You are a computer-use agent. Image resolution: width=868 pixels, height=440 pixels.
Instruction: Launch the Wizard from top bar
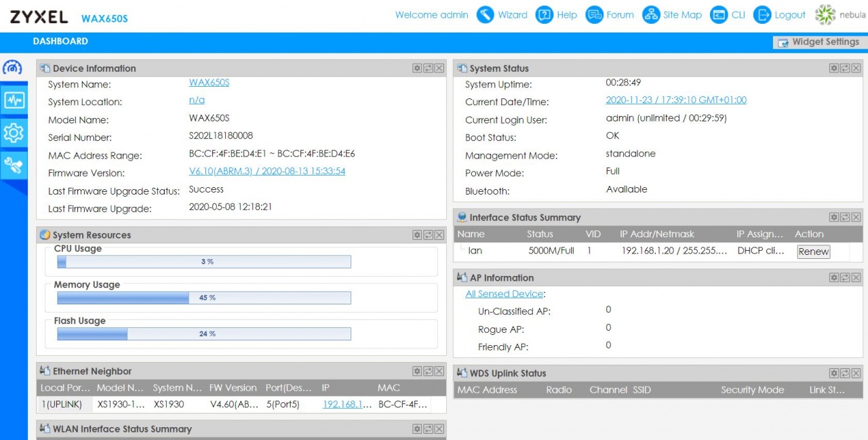point(502,15)
